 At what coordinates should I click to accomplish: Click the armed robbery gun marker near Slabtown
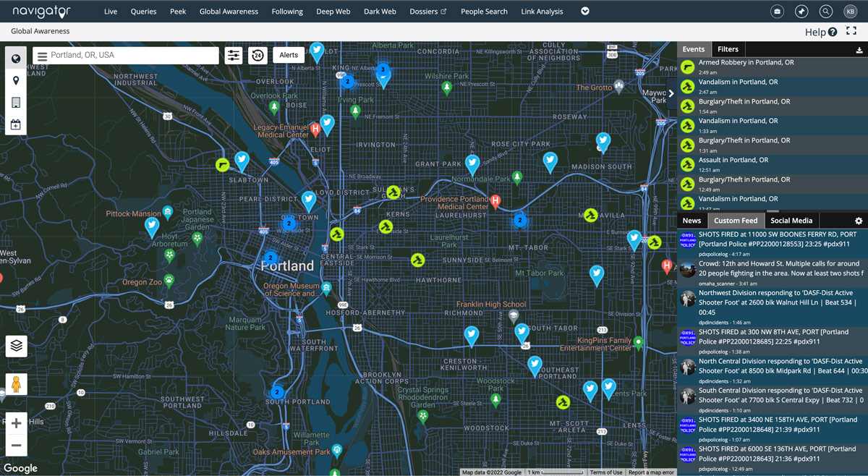click(x=223, y=165)
